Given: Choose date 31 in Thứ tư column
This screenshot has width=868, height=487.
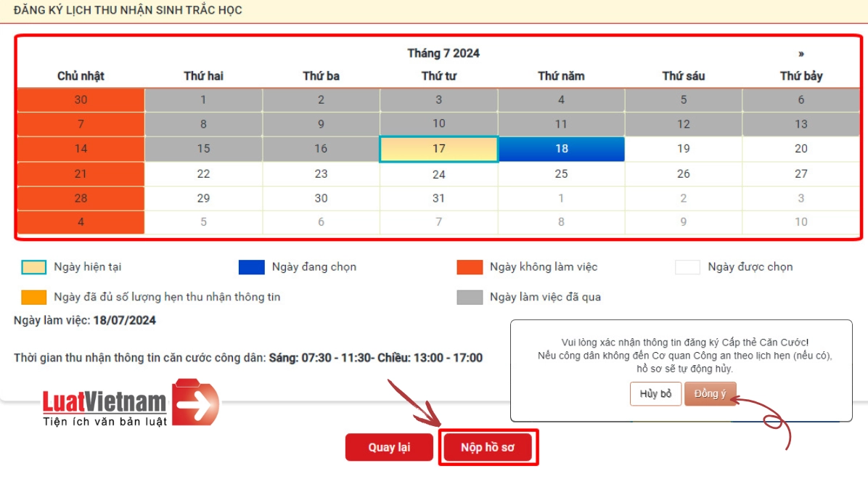Looking at the screenshot, I should (x=439, y=198).
